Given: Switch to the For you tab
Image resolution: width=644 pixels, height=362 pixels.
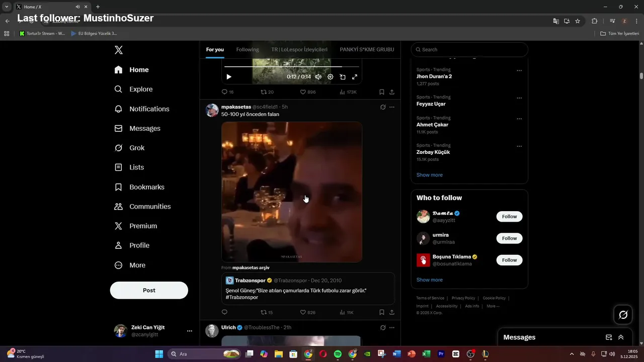Looking at the screenshot, I should (x=215, y=49).
